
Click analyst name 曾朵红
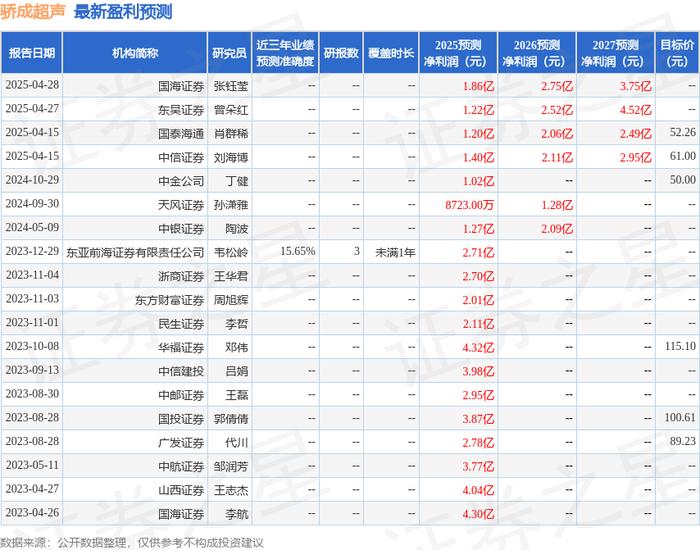click(231, 110)
